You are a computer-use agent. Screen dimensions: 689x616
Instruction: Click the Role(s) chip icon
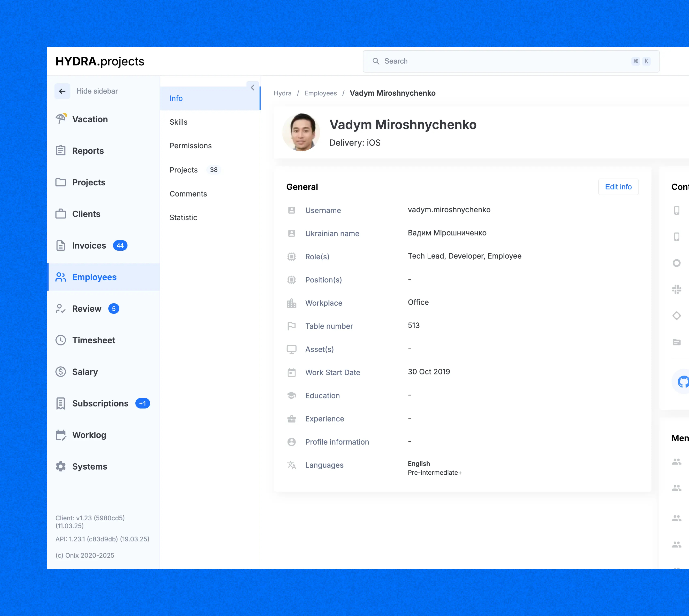[x=291, y=257]
